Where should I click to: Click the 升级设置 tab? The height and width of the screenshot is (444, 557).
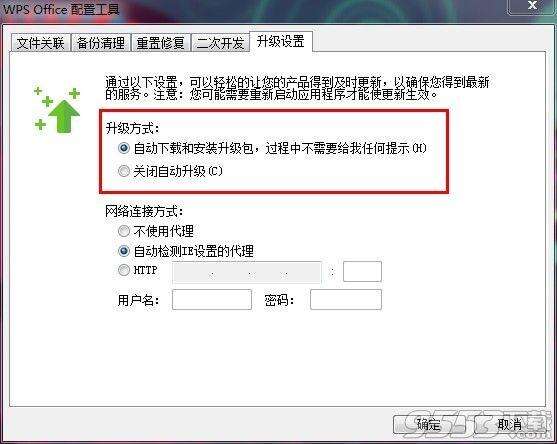click(281, 42)
